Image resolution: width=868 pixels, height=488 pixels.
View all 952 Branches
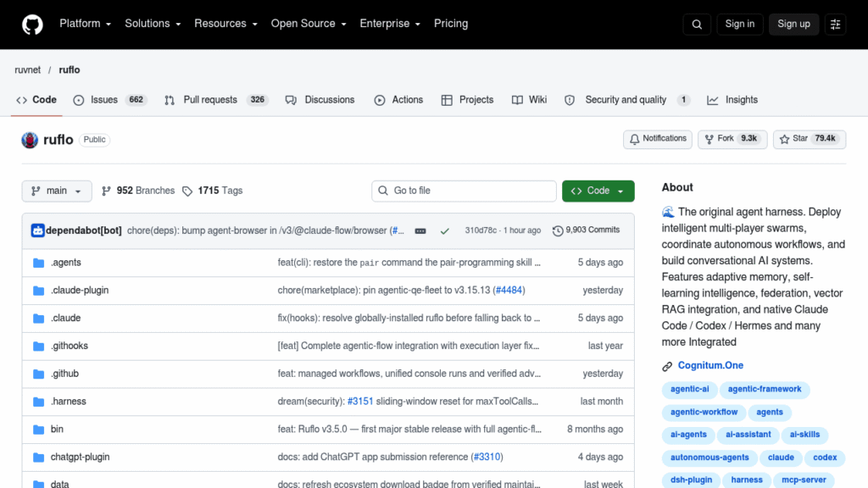138,191
